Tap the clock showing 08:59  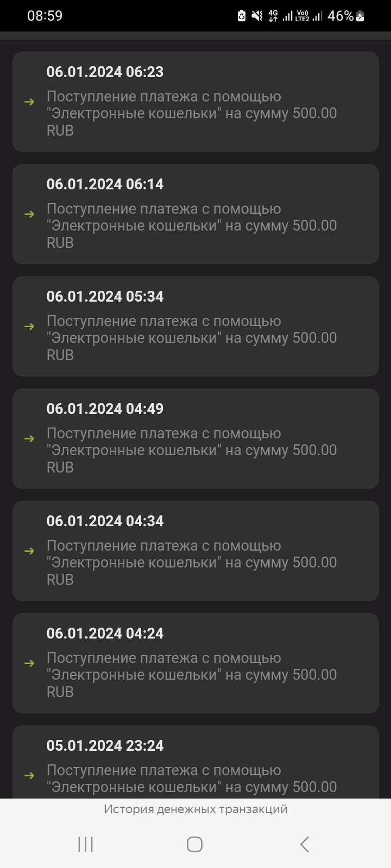(x=45, y=16)
